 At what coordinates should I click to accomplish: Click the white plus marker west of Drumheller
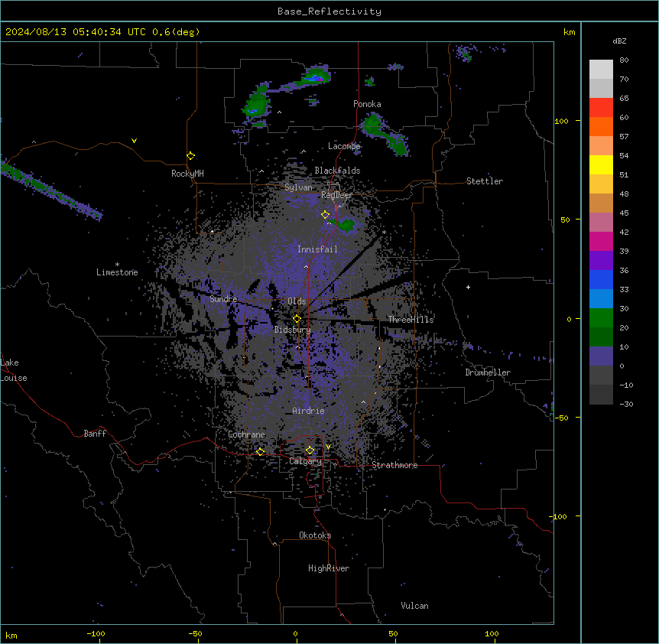click(468, 287)
